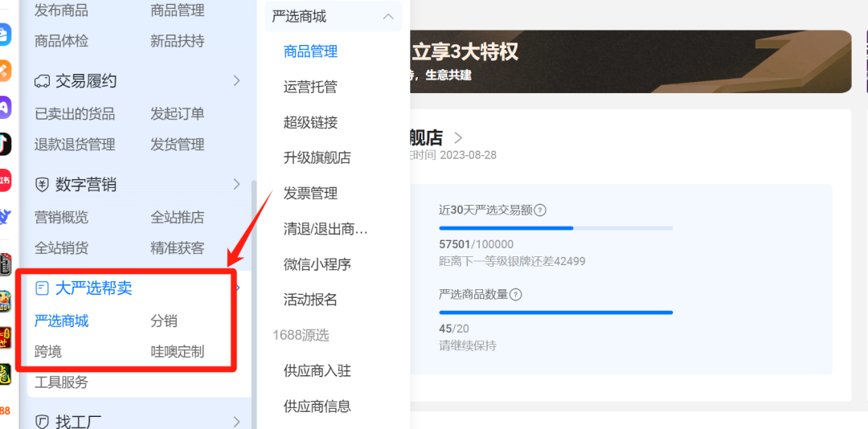
Task: Open the red Xiaohongshu icon in the left strip
Action: 5,180
